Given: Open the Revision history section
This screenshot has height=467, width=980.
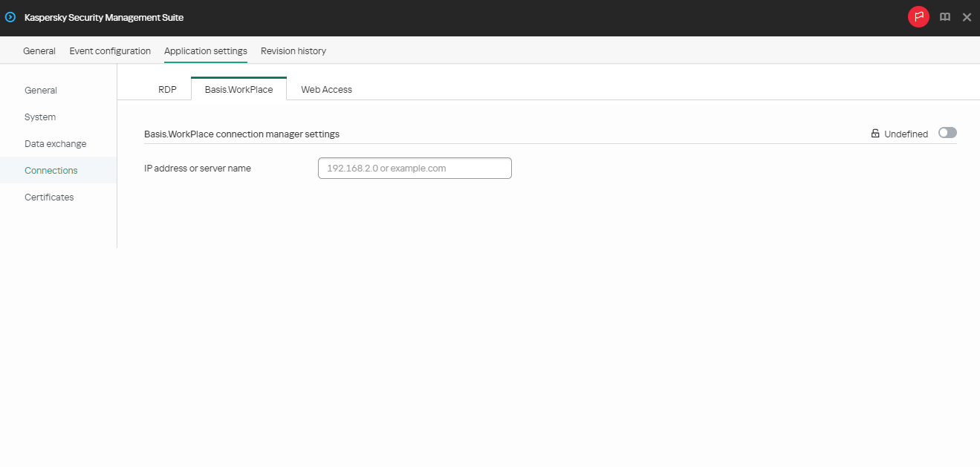Looking at the screenshot, I should pyautogui.click(x=293, y=50).
